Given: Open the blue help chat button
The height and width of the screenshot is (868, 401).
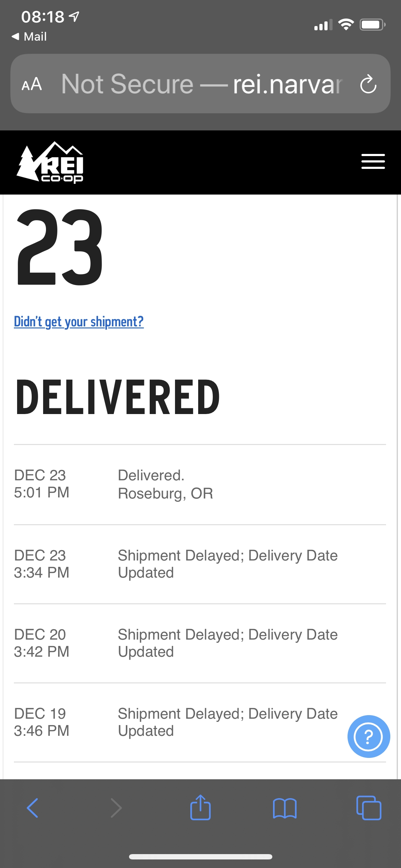Looking at the screenshot, I should click(369, 736).
